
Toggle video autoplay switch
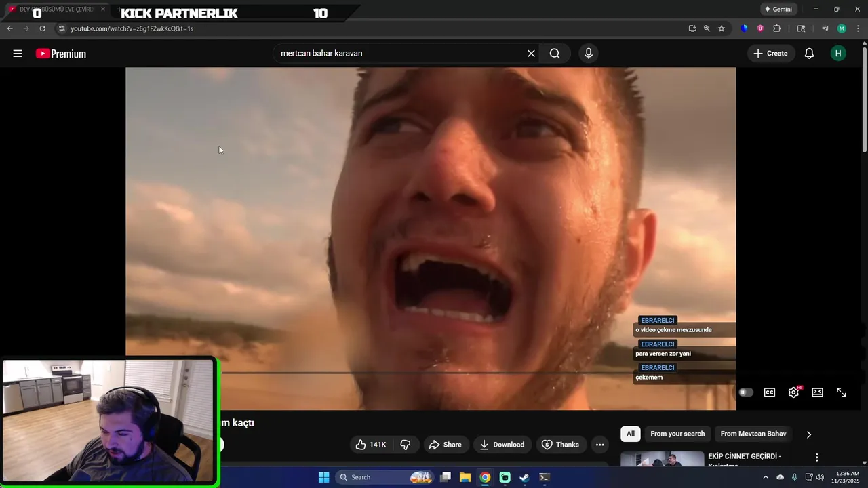pos(746,392)
